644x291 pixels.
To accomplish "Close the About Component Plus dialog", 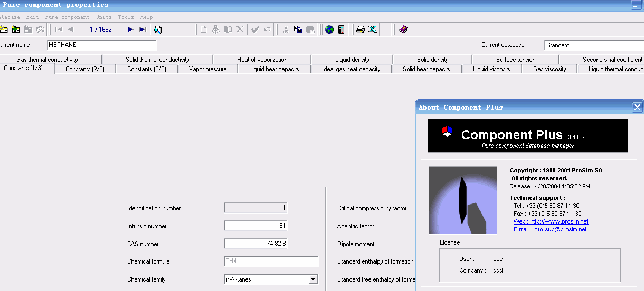I will 637,108.
